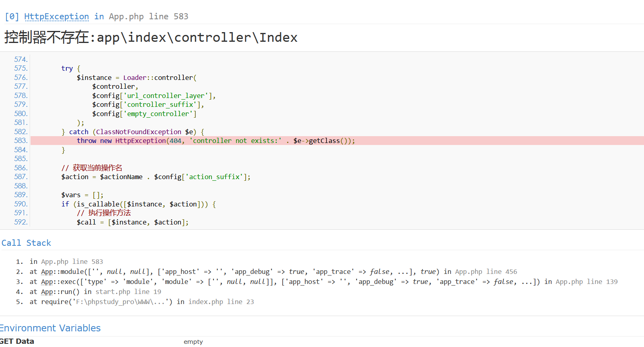
Task: Click the highlighted line 583 throw statement
Action: pos(215,141)
